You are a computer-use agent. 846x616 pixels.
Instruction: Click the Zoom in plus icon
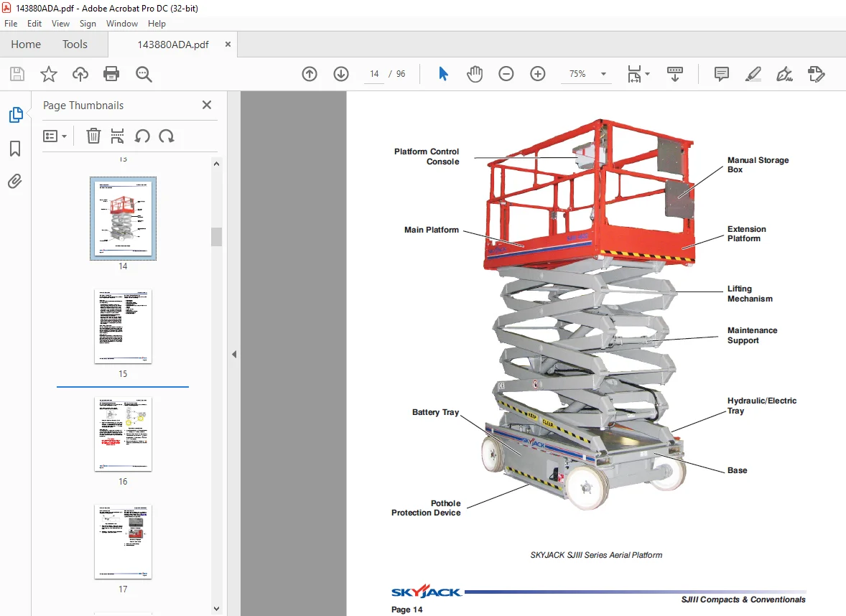coord(538,74)
